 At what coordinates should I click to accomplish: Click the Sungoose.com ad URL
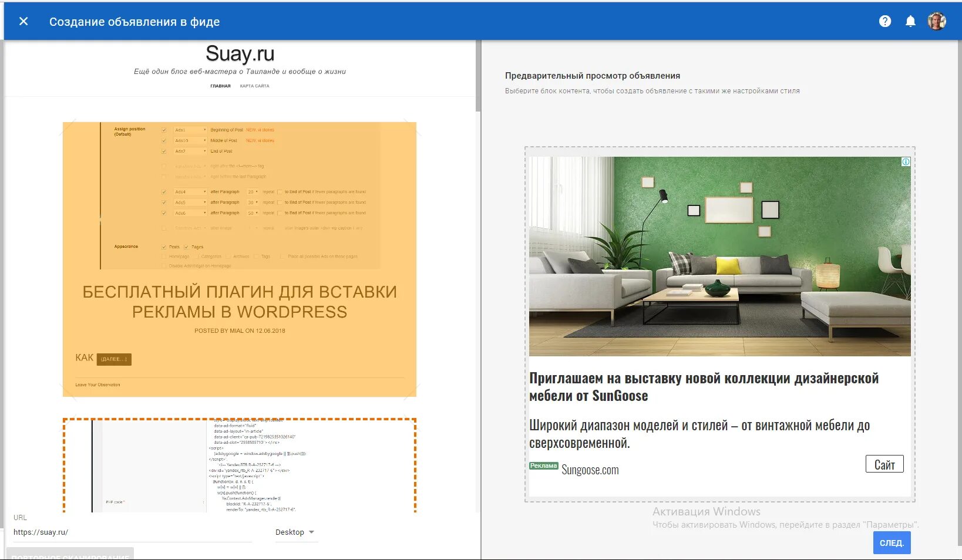(590, 470)
